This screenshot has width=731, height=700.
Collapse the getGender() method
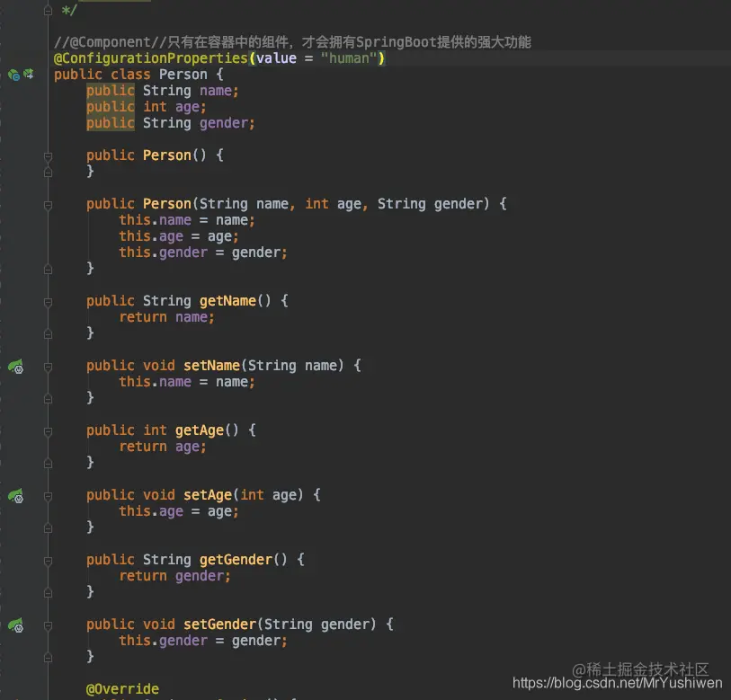(48, 561)
